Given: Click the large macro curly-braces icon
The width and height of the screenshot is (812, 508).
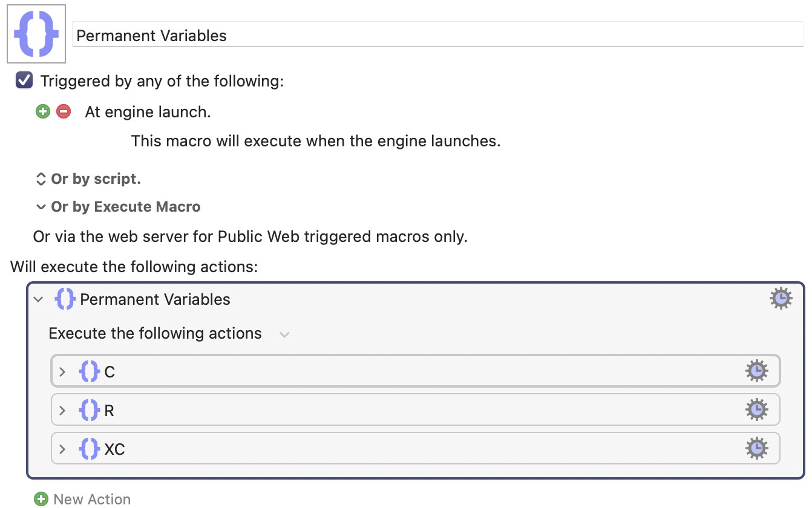Looking at the screenshot, I should 36,33.
